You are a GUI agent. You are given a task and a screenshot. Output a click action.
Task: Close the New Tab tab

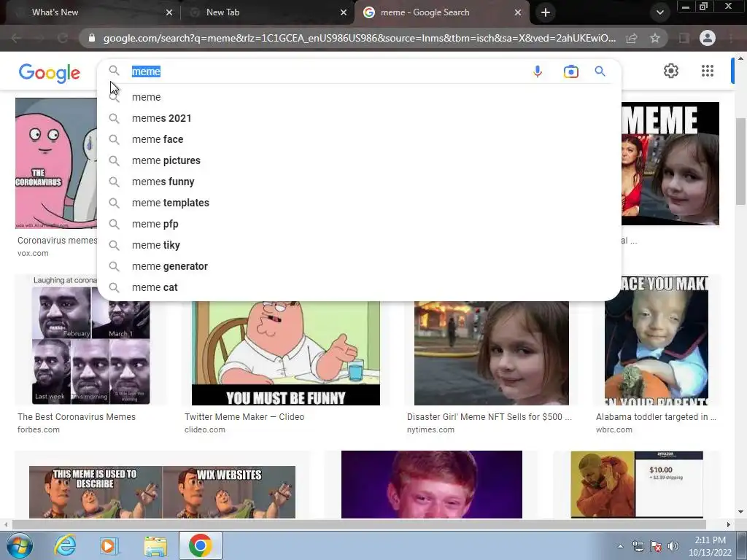[x=344, y=12]
